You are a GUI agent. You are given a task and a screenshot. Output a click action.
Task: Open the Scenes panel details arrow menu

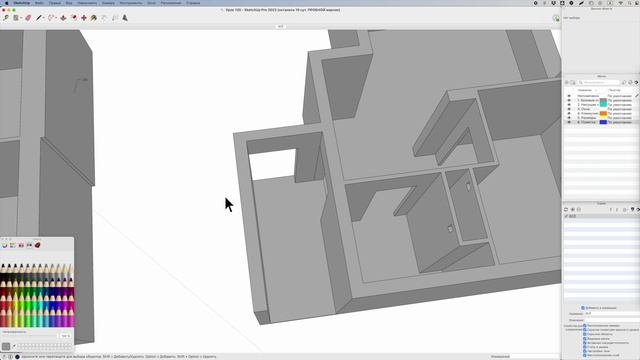[638, 209]
